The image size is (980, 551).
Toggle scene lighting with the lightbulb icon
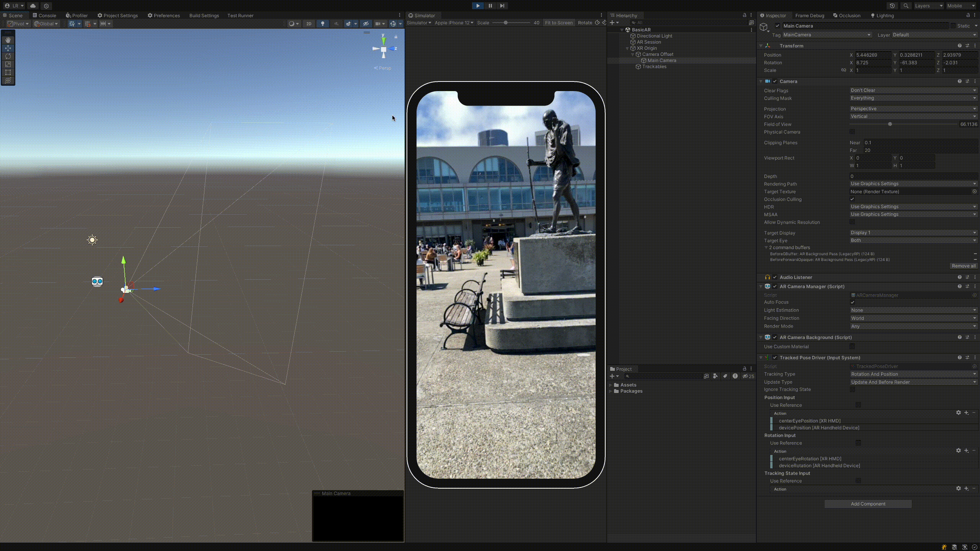(323, 23)
